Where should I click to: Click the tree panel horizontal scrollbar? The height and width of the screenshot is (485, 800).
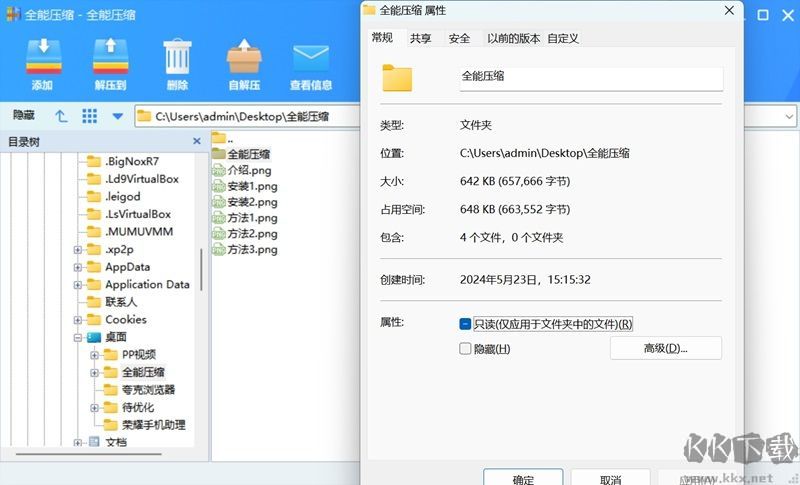(88, 453)
